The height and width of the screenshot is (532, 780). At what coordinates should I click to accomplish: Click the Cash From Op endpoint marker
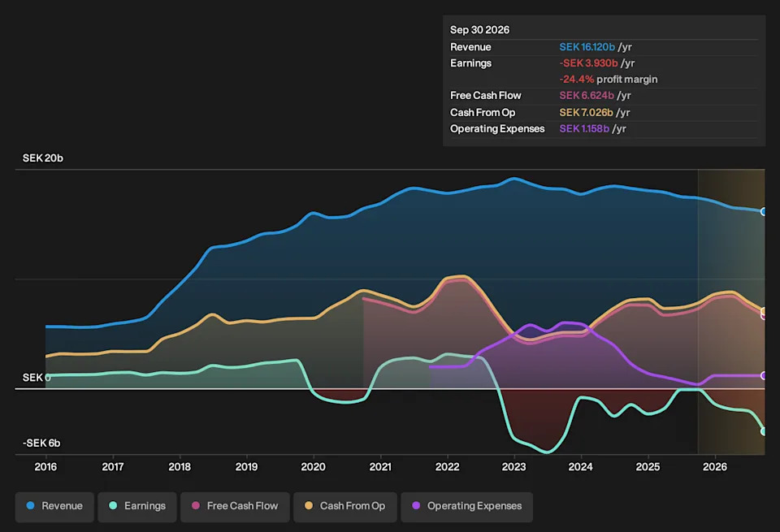point(763,311)
